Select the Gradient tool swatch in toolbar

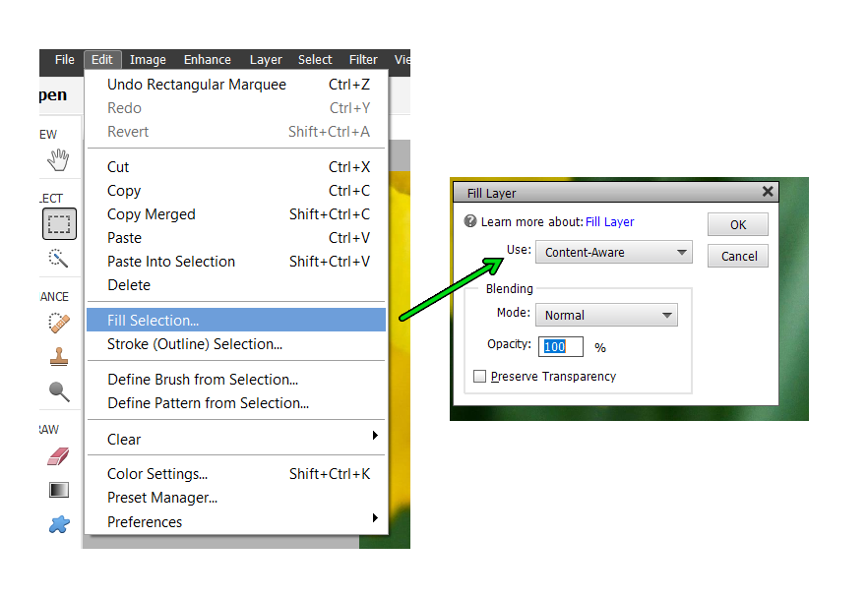pos(58,490)
